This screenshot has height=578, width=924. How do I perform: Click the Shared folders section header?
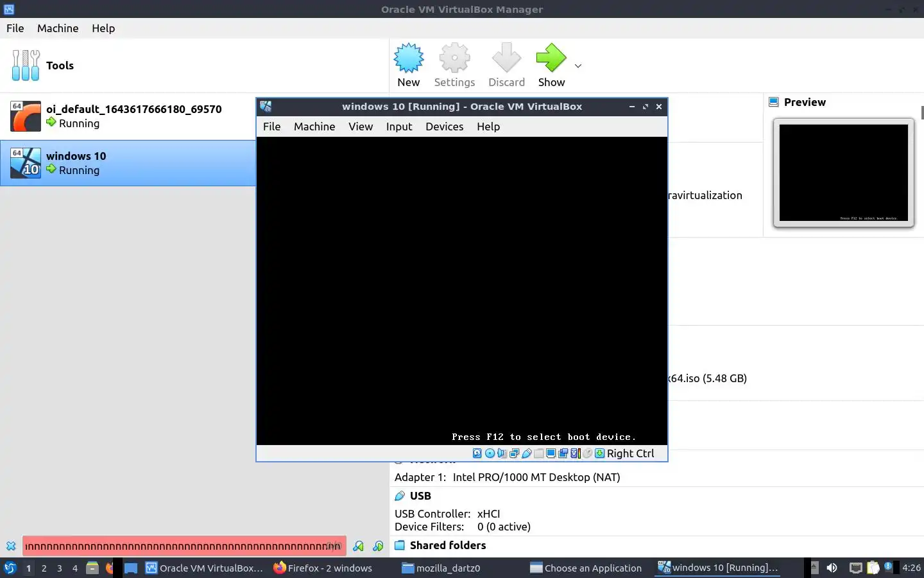tap(448, 545)
